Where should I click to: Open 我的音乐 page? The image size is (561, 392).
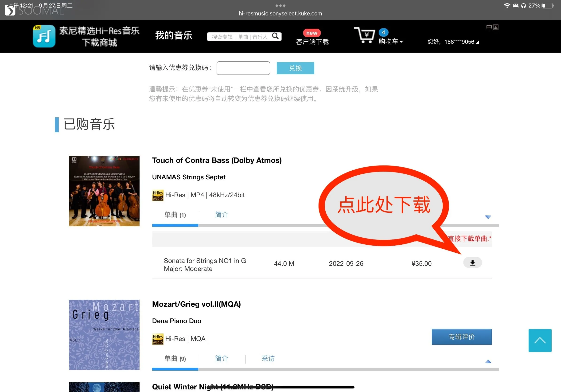[174, 35]
